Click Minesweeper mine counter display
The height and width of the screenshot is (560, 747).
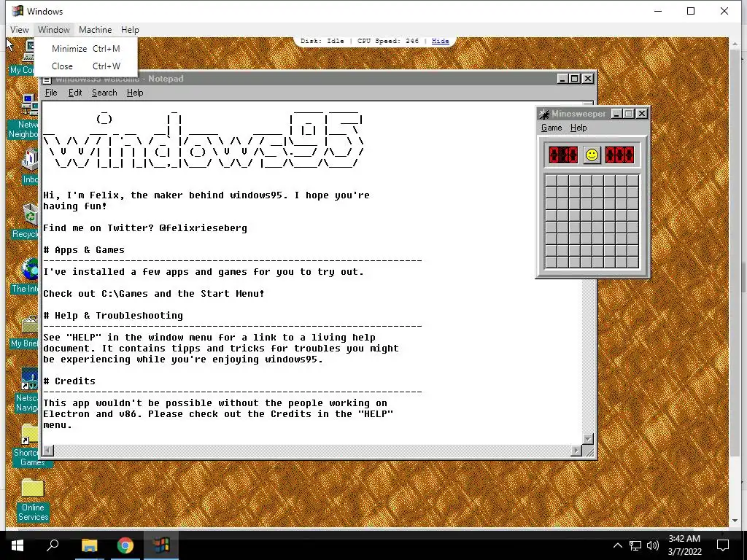[563, 155]
